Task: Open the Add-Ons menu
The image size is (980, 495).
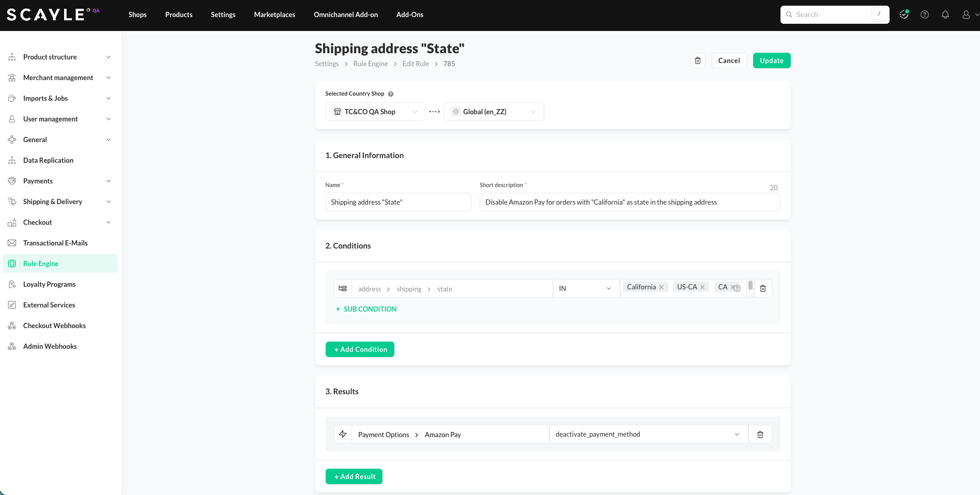Action: pyautogui.click(x=410, y=14)
